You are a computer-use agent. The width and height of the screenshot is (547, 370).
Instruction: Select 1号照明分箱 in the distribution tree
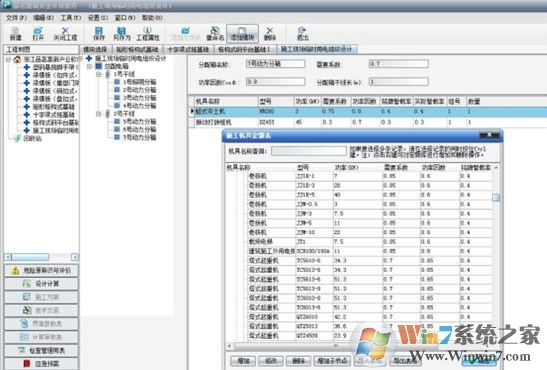[139, 82]
